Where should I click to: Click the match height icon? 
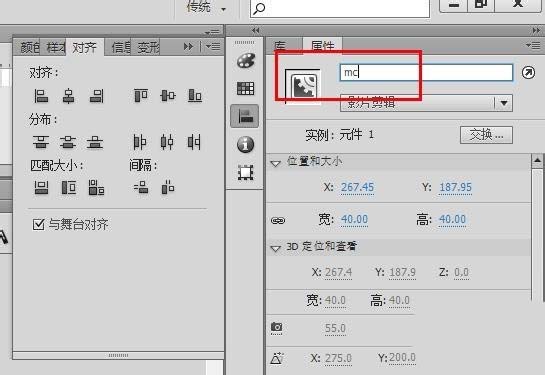pyautogui.click(x=68, y=188)
